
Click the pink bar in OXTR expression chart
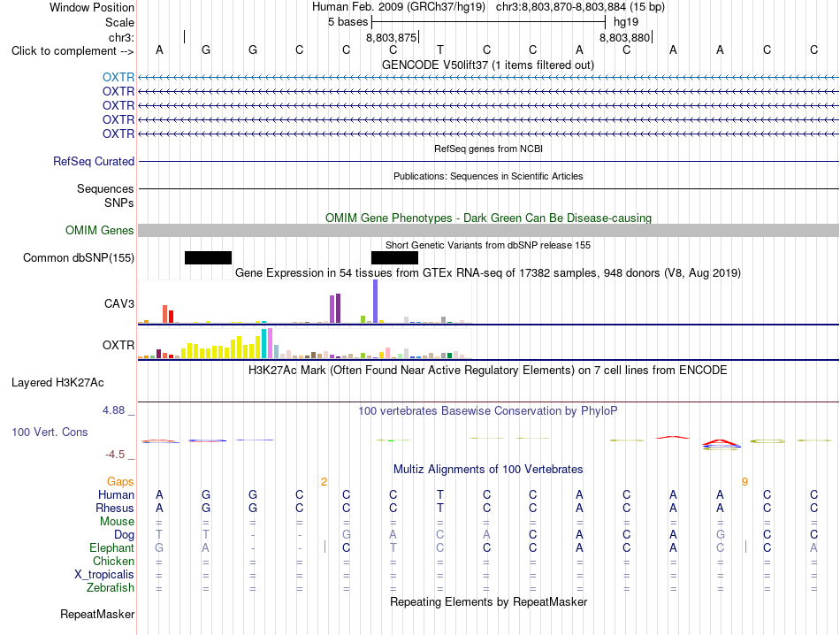(270, 343)
